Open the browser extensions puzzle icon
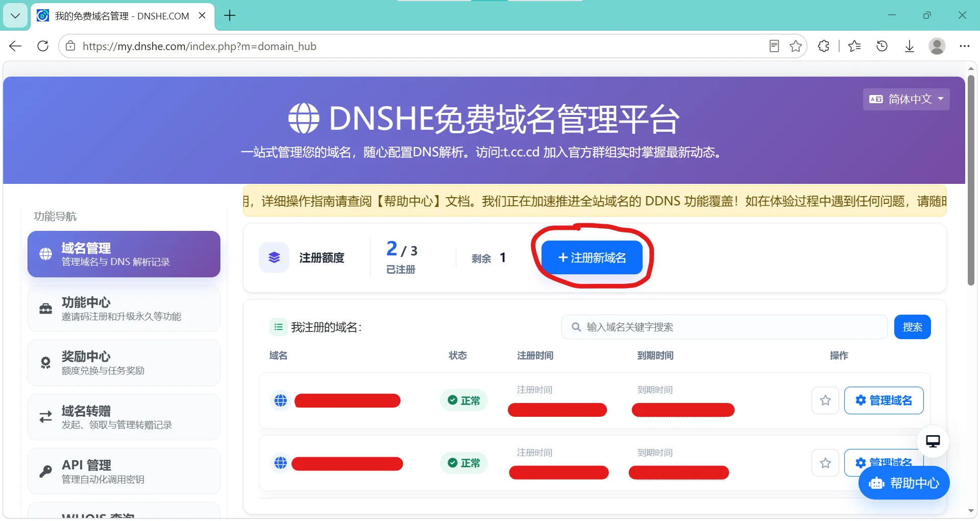Image resolution: width=980 pixels, height=521 pixels. 823,46
